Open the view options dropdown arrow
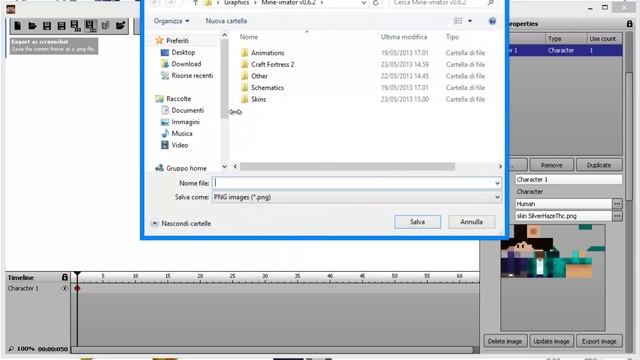The height and width of the screenshot is (360, 640). [x=470, y=21]
